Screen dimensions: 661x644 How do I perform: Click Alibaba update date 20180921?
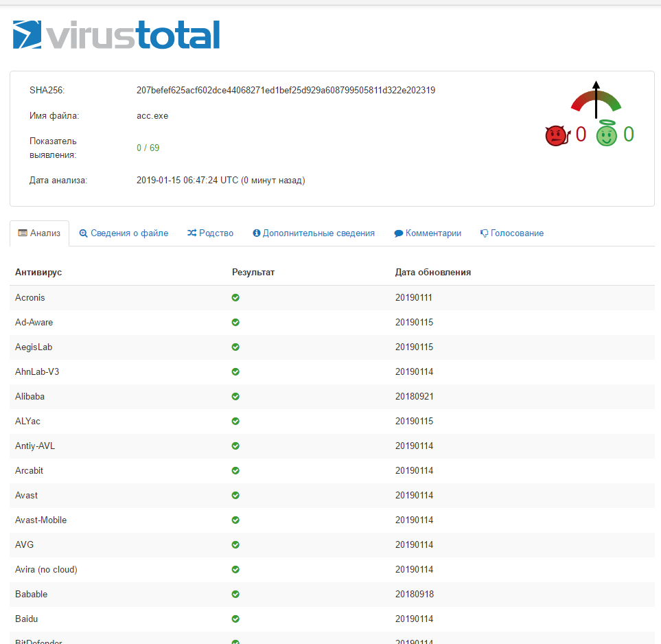415,396
